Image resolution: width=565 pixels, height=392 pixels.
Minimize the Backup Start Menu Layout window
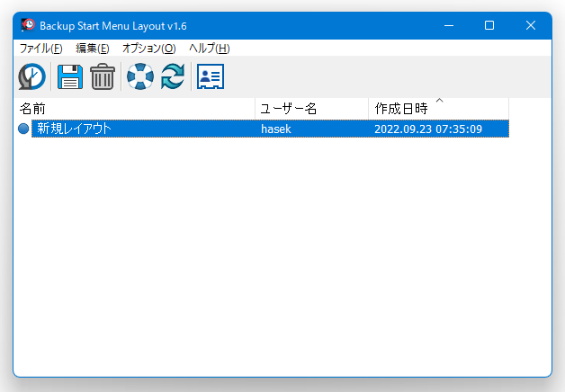click(x=449, y=25)
